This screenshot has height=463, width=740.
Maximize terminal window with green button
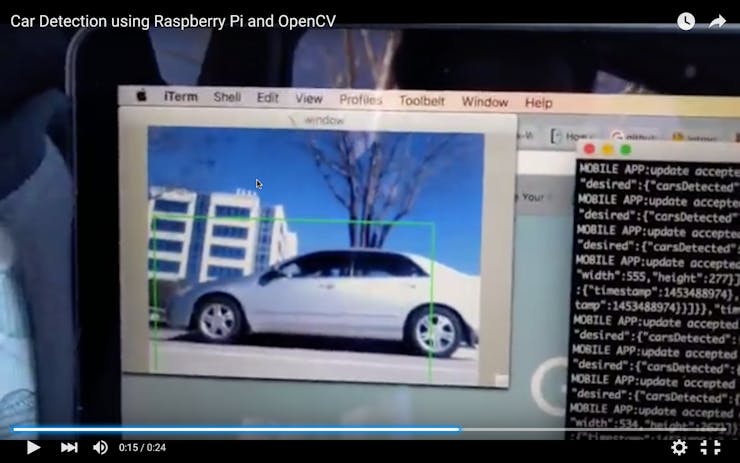626,150
